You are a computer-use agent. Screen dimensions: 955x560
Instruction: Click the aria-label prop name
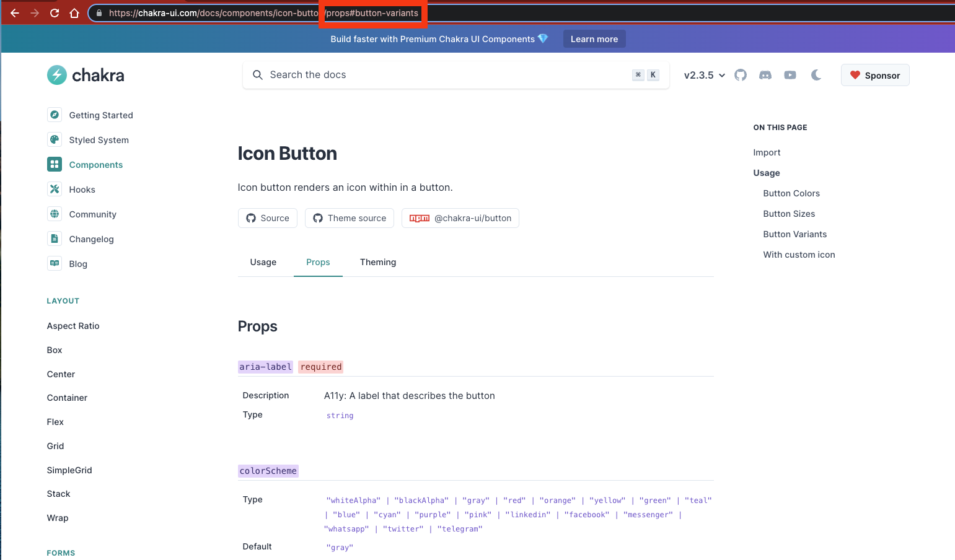[x=265, y=367]
